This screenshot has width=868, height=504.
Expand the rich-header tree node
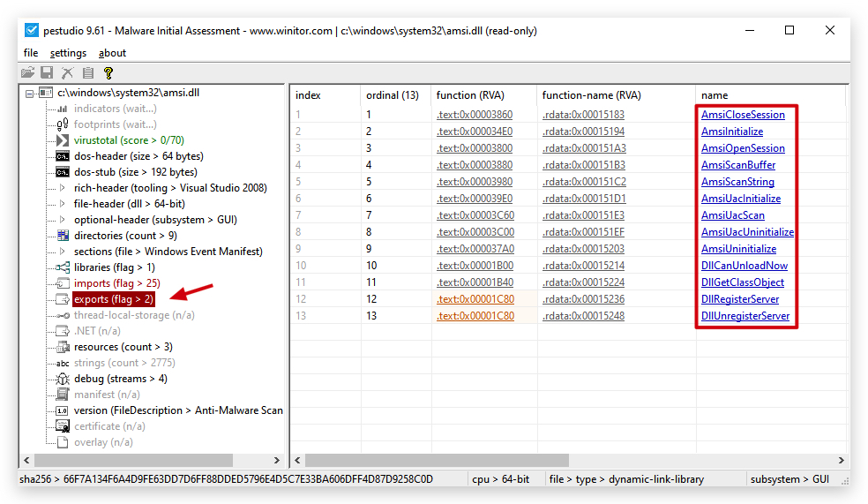[62, 188]
